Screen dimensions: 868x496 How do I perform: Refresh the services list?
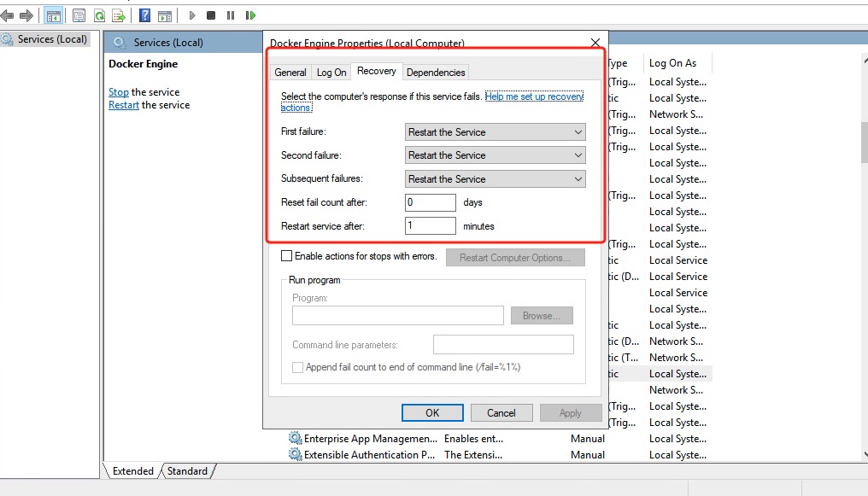(99, 15)
